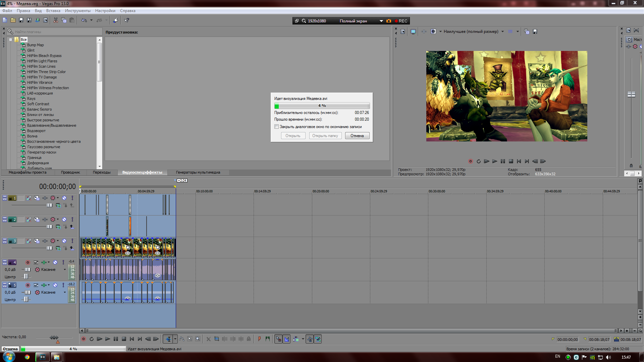Click the insert marker icon
Image resolution: width=644 pixels, height=362 pixels.
[259, 339]
